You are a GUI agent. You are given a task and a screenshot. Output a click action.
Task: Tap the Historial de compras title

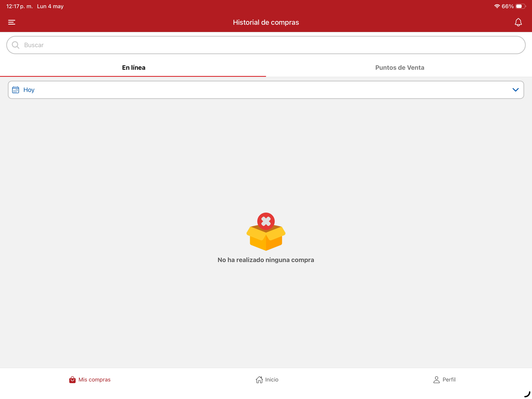pos(266,22)
